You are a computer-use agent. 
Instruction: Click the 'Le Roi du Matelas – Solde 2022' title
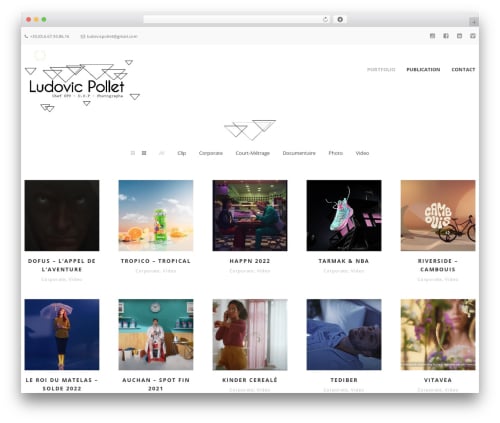[62, 384]
